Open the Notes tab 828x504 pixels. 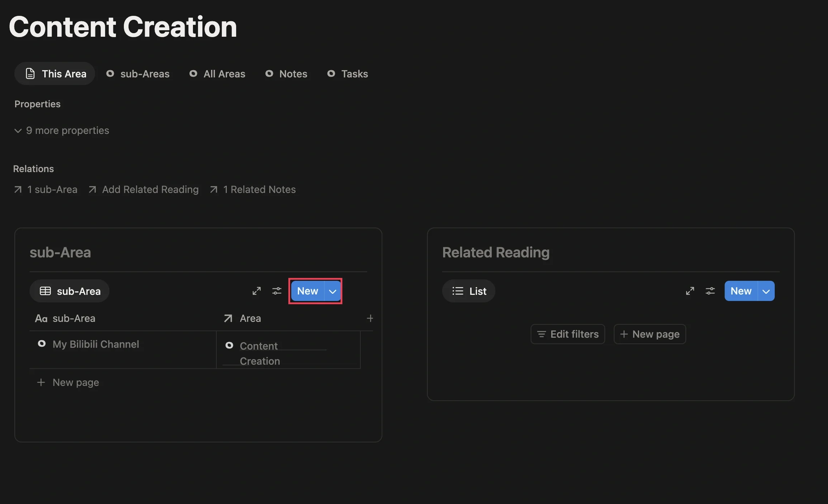click(287, 74)
